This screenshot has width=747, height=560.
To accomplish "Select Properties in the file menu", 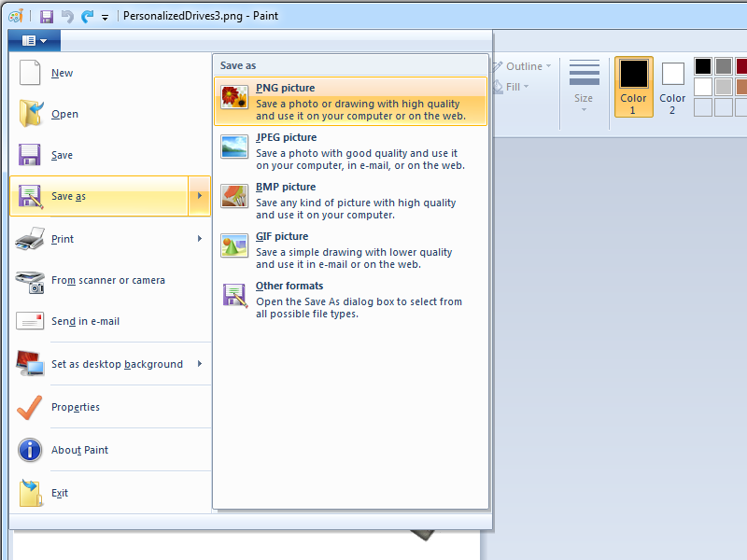I will [x=76, y=407].
